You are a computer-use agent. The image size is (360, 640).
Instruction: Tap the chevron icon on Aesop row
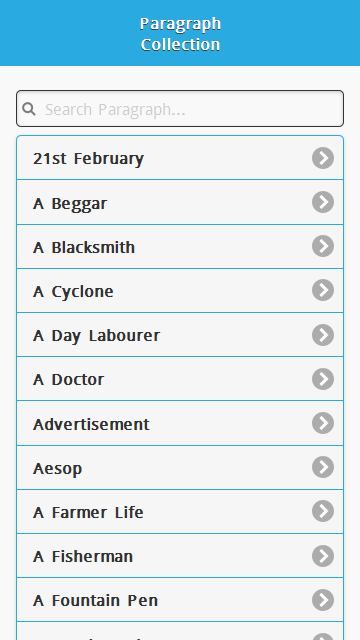323,467
